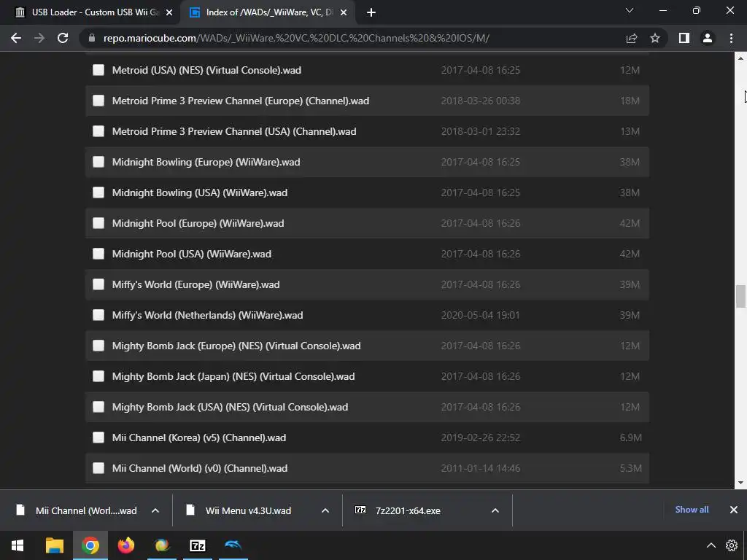Image resolution: width=747 pixels, height=560 pixels.
Task: Click the Chrome taskbar icon
Action: point(90,545)
